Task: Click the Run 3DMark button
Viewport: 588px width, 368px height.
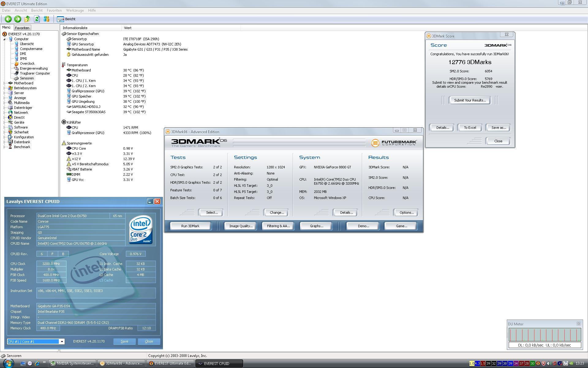Action: [x=190, y=226]
